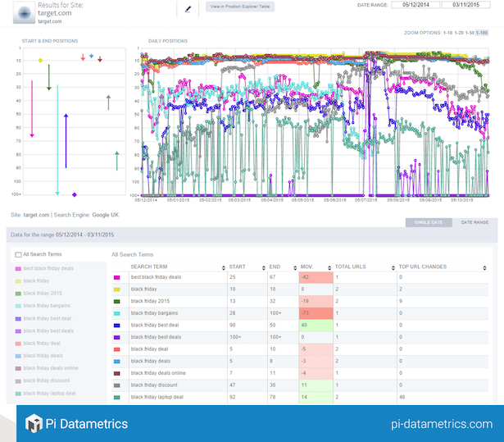Sort by Top URL Changes column arrows

488,267
